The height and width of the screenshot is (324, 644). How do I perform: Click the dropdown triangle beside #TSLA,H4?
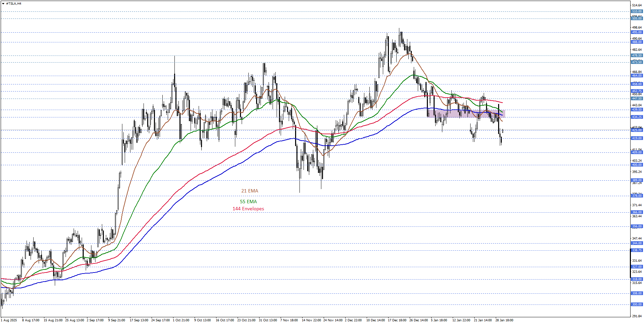click(3, 4)
